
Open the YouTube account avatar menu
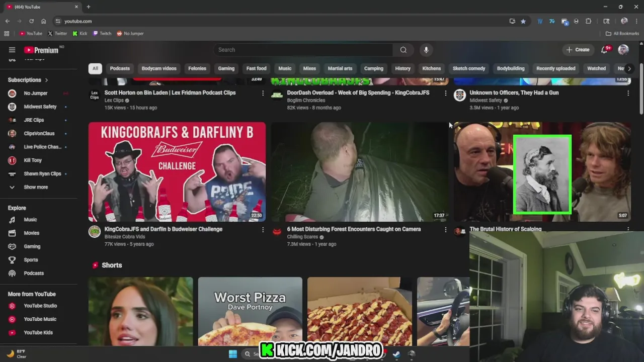click(x=623, y=49)
